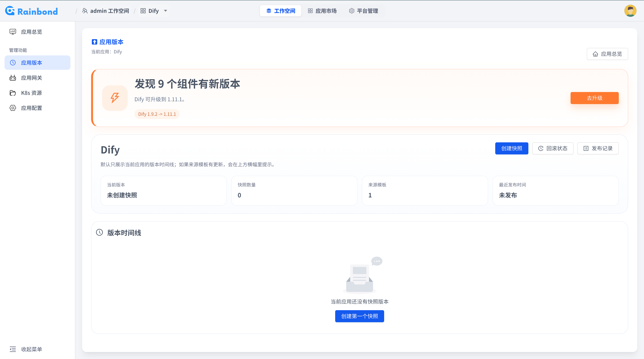Click the Rainbond logo

pos(31,11)
